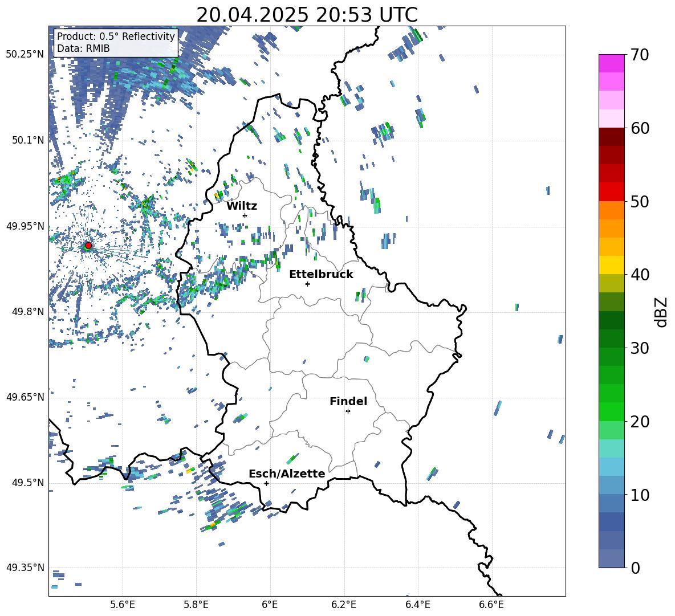Click the bright green colorbar segment at 20
Image resolution: width=675 pixels, height=616 pixels.
click(612, 412)
